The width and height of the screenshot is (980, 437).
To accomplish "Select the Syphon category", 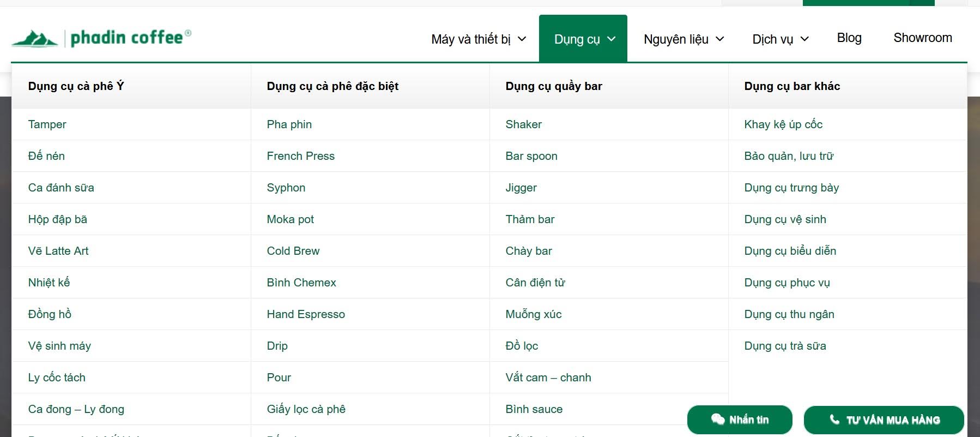I will tap(286, 188).
